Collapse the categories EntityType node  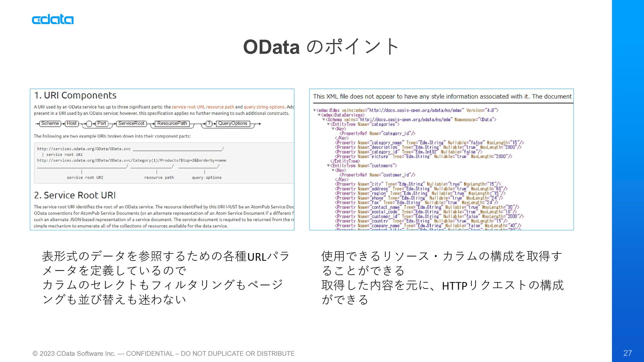click(x=329, y=124)
